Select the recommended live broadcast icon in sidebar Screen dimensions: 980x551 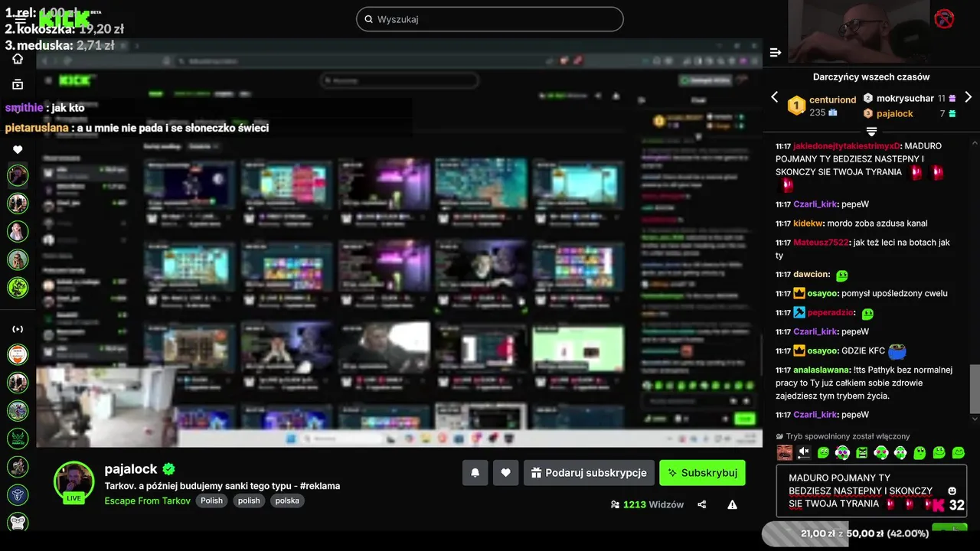[x=18, y=329]
